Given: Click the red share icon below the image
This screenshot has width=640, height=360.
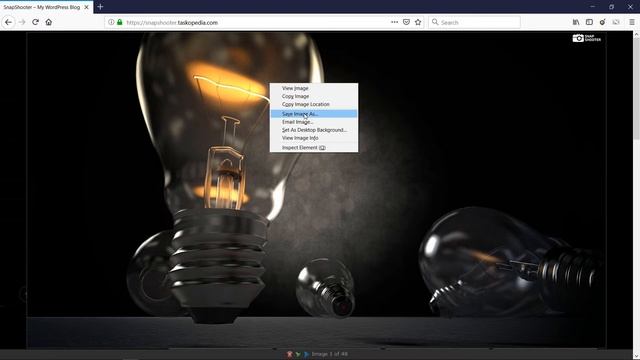Looking at the screenshot, I should [290, 354].
